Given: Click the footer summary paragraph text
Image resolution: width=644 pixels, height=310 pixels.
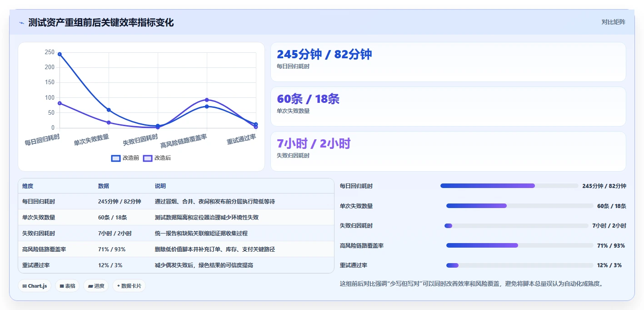Looking at the screenshot, I should pyautogui.click(x=472, y=284).
